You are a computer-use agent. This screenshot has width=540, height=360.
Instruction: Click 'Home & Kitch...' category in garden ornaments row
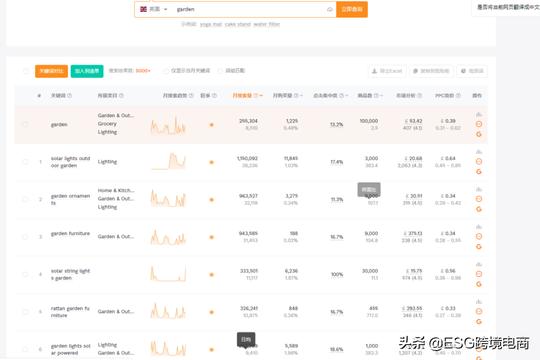[x=116, y=191]
